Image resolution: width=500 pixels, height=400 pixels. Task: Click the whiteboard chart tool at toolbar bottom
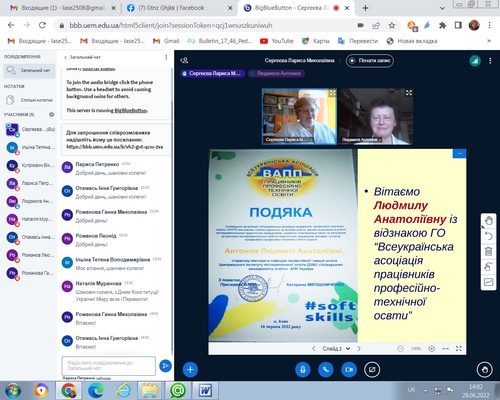click(489, 282)
